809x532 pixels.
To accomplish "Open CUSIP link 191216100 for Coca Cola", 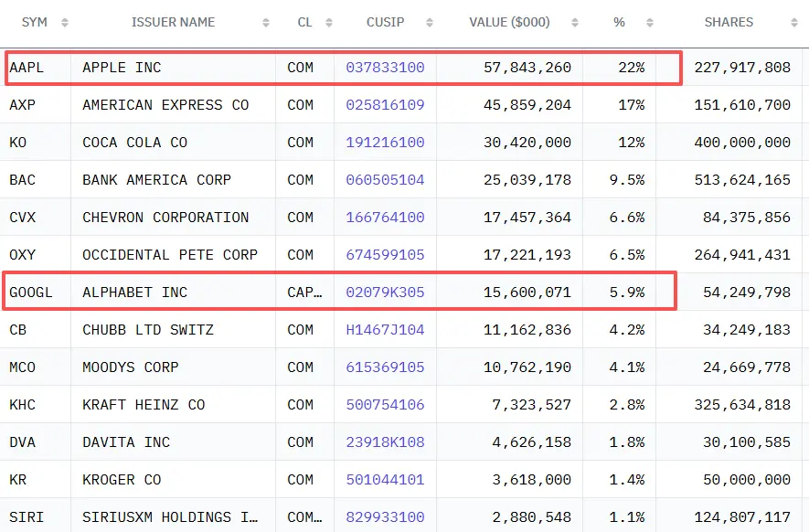I will (x=385, y=143).
